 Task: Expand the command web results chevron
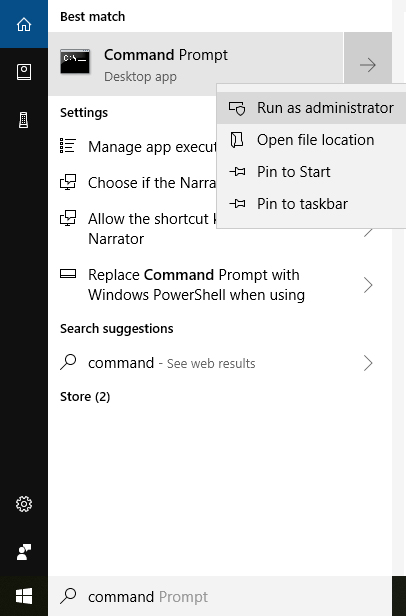click(368, 363)
